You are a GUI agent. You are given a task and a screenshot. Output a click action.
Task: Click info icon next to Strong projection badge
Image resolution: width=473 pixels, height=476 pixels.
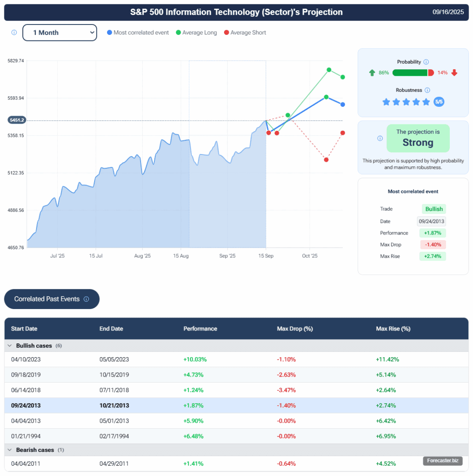tap(380, 139)
